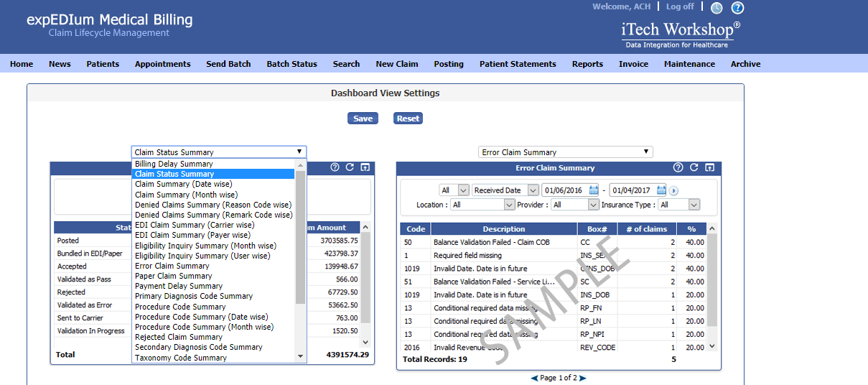Click the open dropdown list scrollbar

point(300,261)
